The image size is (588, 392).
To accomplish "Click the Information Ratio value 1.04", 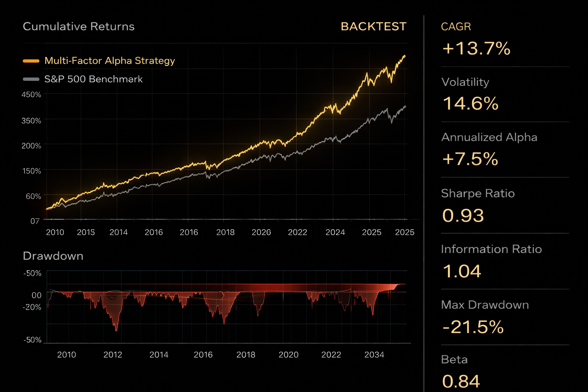I will click(x=462, y=271).
